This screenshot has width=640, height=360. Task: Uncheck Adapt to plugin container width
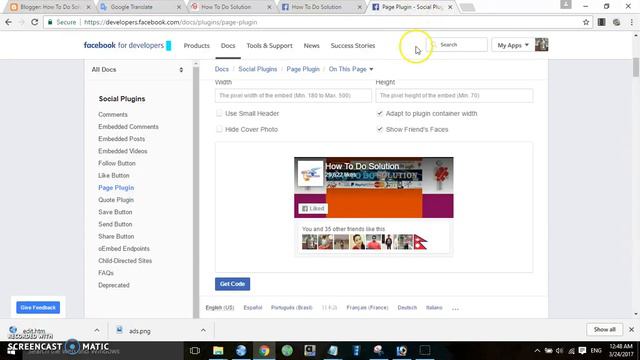(x=380, y=113)
